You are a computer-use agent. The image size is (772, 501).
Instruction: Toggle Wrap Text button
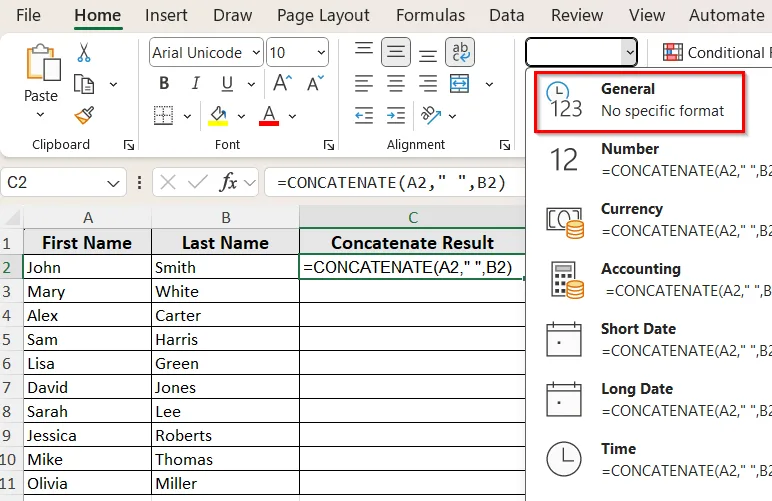pos(460,52)
